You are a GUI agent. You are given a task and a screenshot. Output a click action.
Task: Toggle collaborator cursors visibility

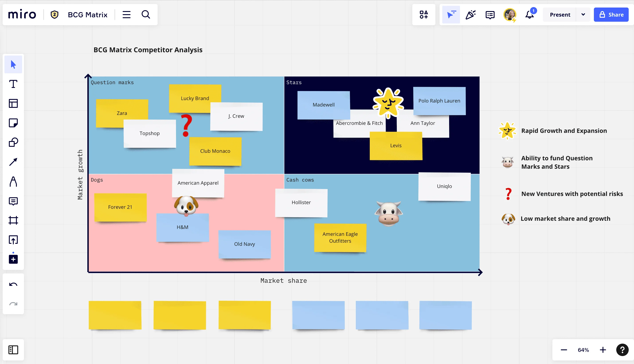(x=451, y=15)
